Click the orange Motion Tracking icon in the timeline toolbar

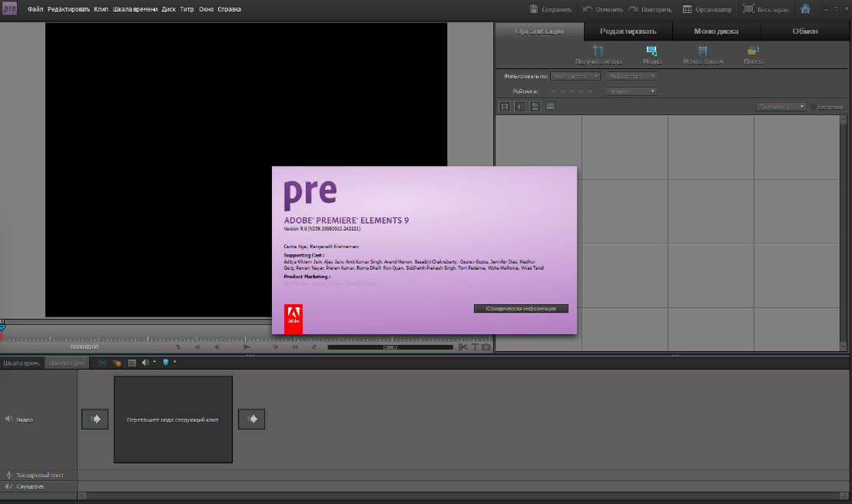(117, 363)
